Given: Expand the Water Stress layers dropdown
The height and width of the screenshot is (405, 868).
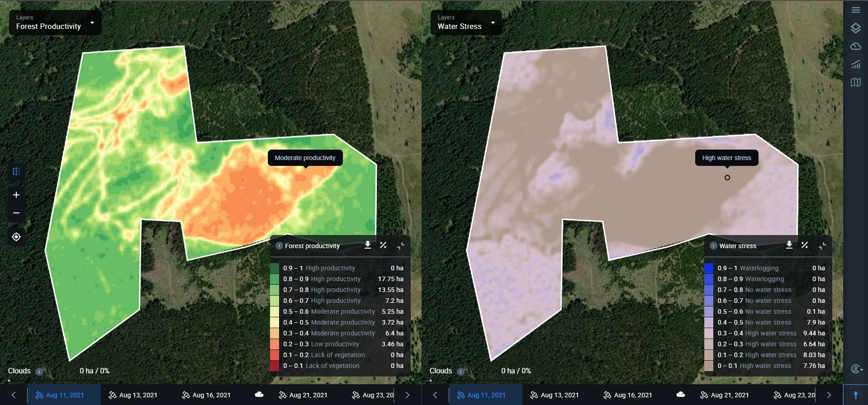Looking at the screenshot, I should pos(493,23).
